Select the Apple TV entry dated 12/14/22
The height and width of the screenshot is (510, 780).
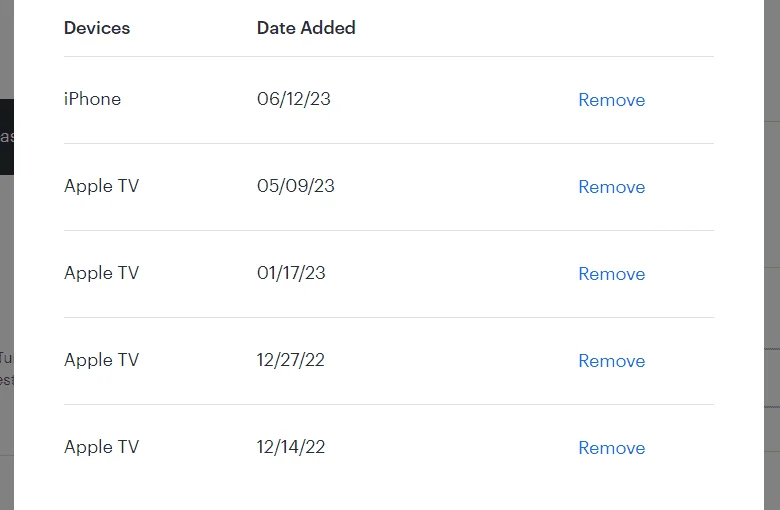pos(101,448)
